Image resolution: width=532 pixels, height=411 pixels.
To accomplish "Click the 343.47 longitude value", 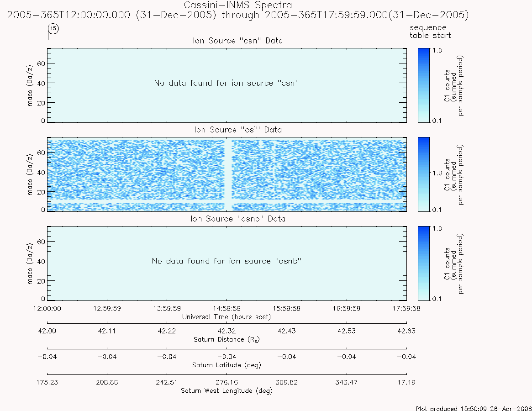I will click(347, 383).
